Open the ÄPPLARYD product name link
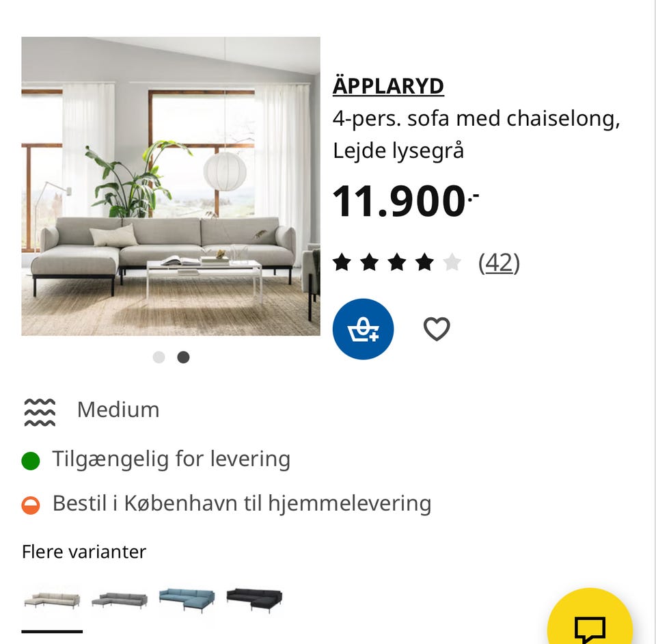This screenshot has width=656, height=644. click(388, 85)
